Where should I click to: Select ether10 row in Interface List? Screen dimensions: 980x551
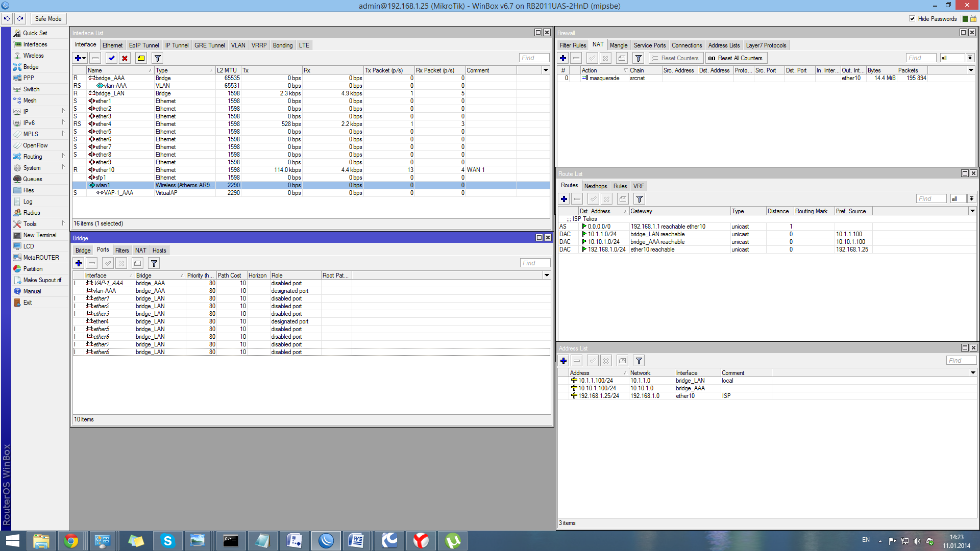point(311,170)
